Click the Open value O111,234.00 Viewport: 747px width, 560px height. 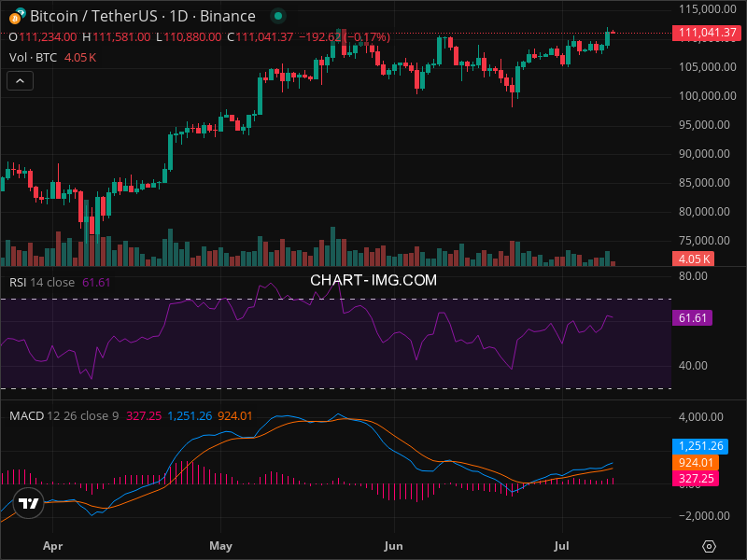coord(42,37)
